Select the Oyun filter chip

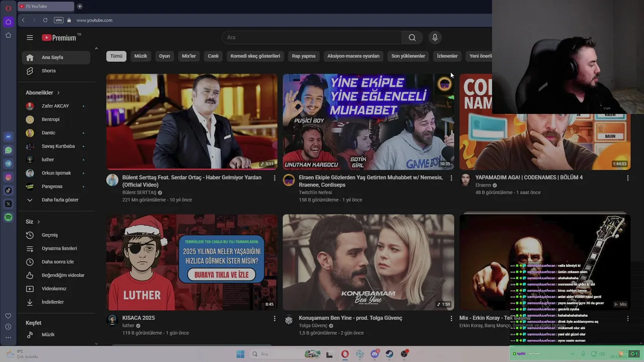(x=165, y=56)
